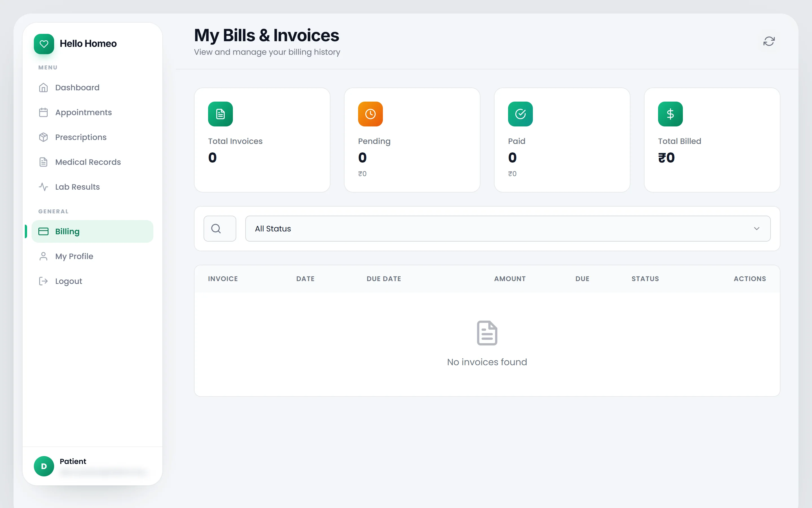Click the Lab Results activity icon
Screen dimensions: 812x508
(43, 187)
